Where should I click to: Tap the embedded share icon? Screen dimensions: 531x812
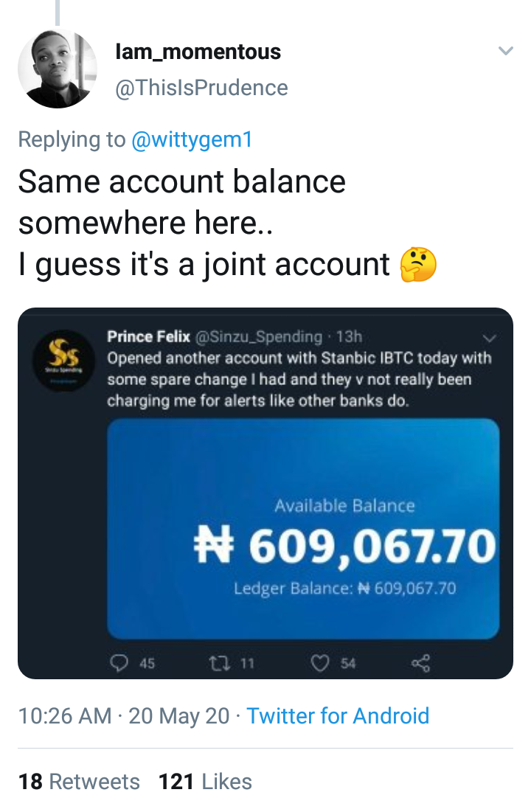tap(420, 663)
